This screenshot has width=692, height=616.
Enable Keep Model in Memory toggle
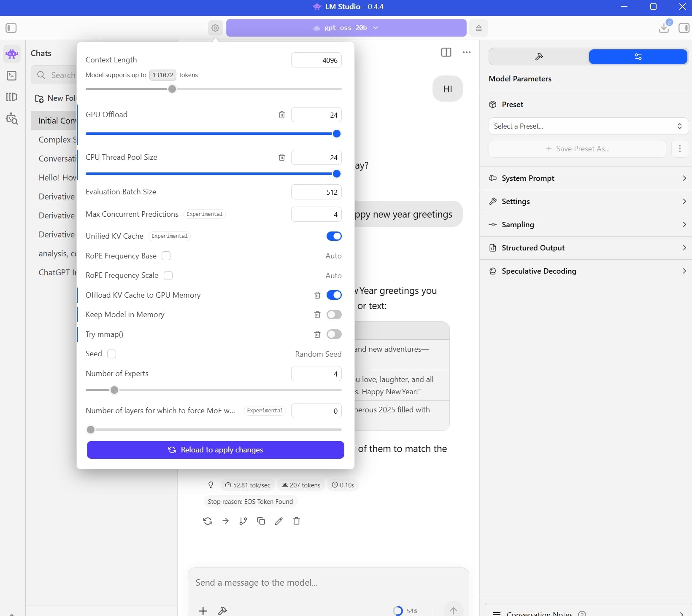334,315
